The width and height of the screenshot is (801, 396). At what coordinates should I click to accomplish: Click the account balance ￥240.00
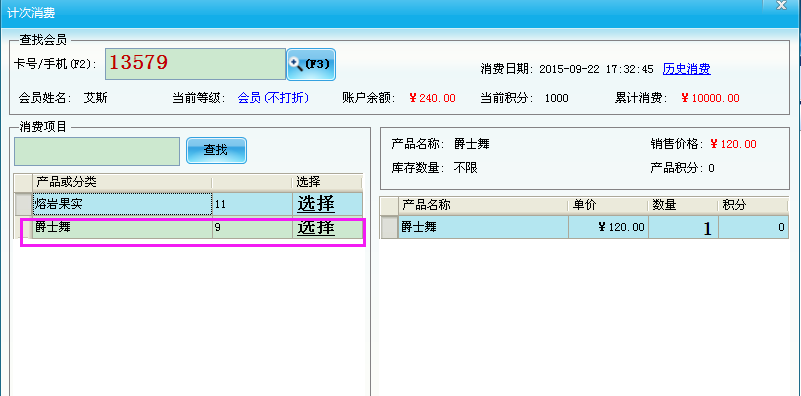432,98
